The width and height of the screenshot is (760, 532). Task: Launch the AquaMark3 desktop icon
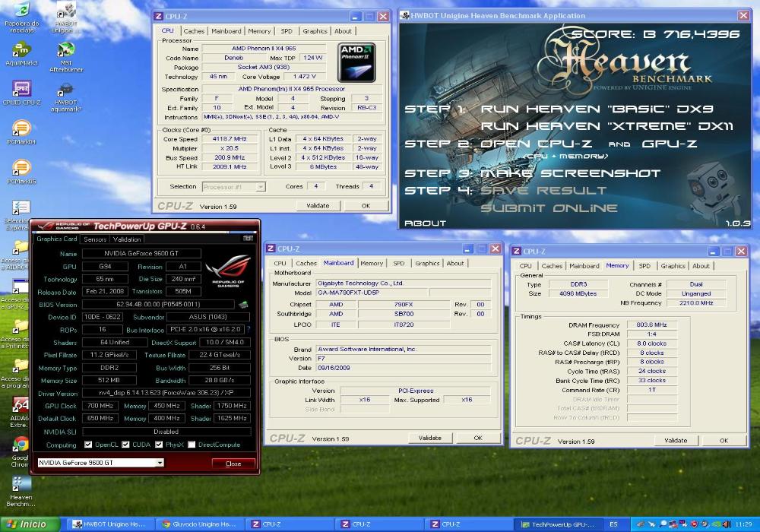pyautogui.click(x=21, y=53)
